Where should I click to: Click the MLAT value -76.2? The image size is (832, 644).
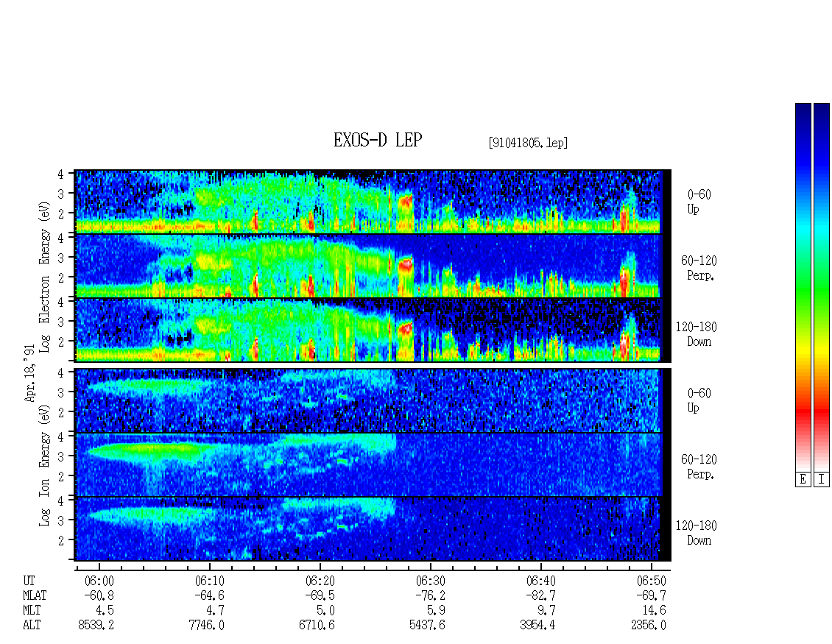pyautogui.click(x=430, y=595)
